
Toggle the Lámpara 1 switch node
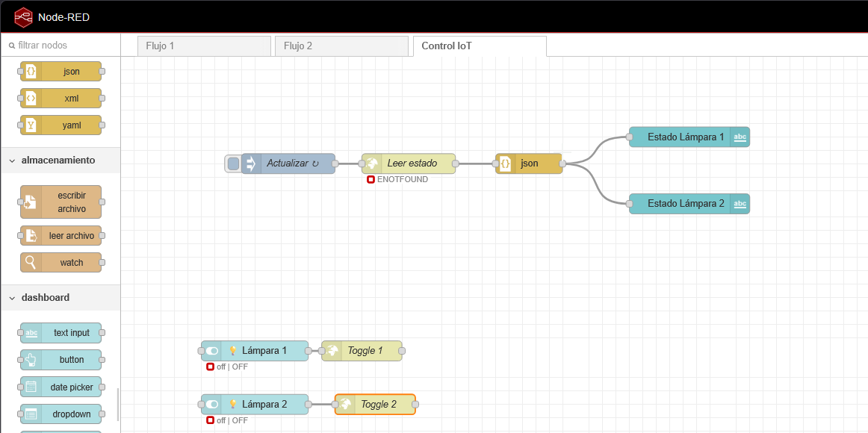pos(212,351)
